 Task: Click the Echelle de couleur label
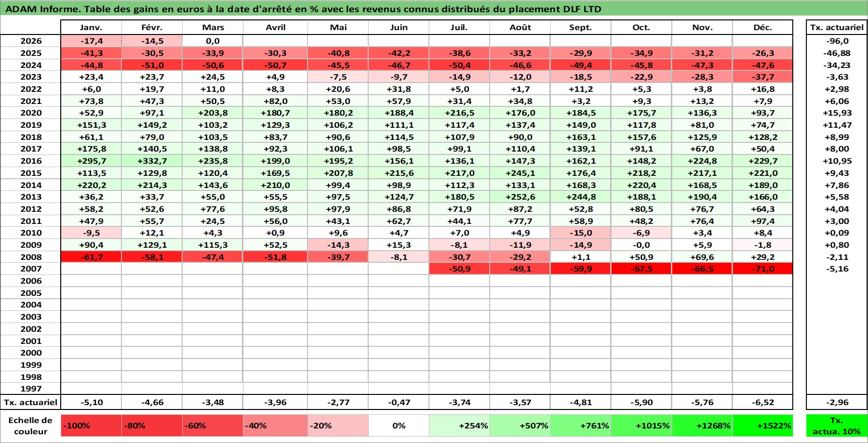[x=31, y=426]
